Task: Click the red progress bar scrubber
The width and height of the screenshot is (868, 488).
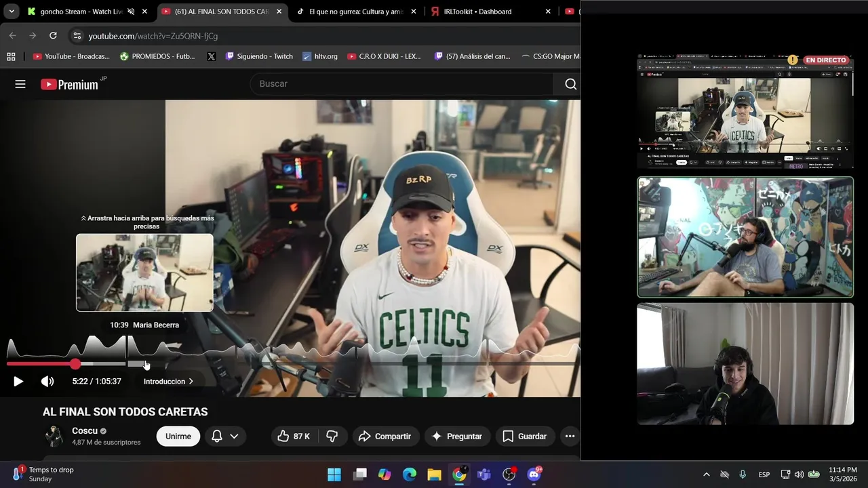Action: click(75, 364)
